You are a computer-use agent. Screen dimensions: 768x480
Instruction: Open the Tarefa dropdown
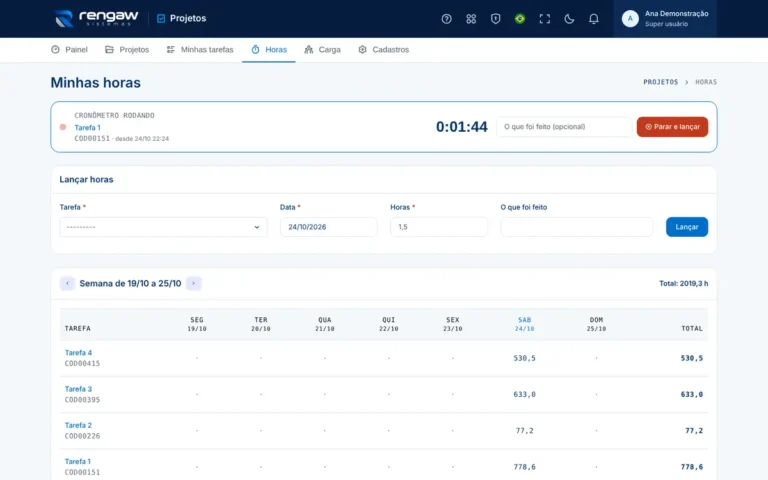pos(164,227)
